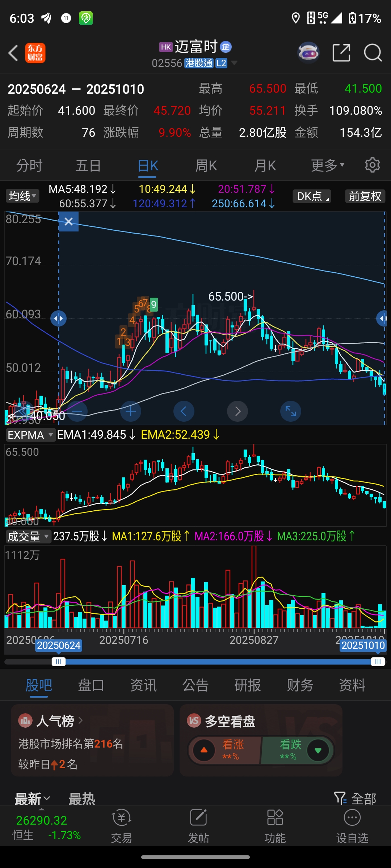Open the 盘口 tab
Image resolution: width=391 pixels, height=868 pixels.
click(x=91, y=685)
